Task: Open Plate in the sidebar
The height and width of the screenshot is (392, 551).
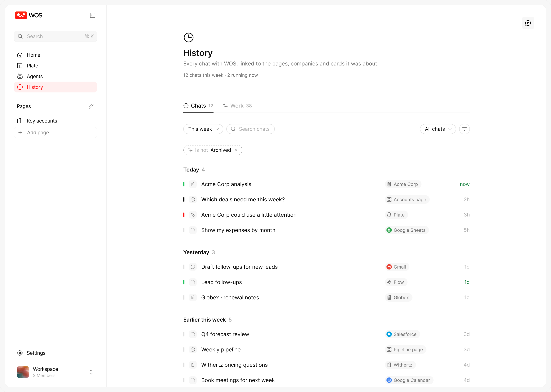Action: pyautogui.click(x=55, y=66)
